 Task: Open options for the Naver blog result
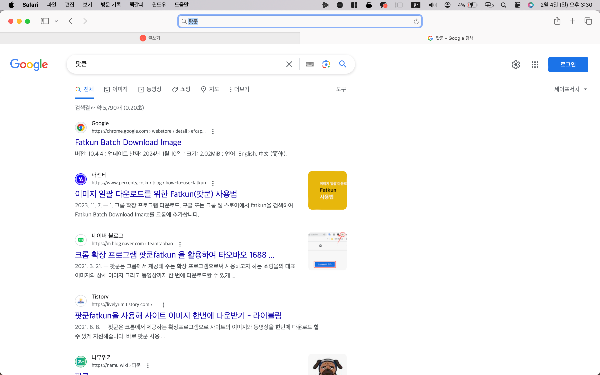click(x=180, y=244)
